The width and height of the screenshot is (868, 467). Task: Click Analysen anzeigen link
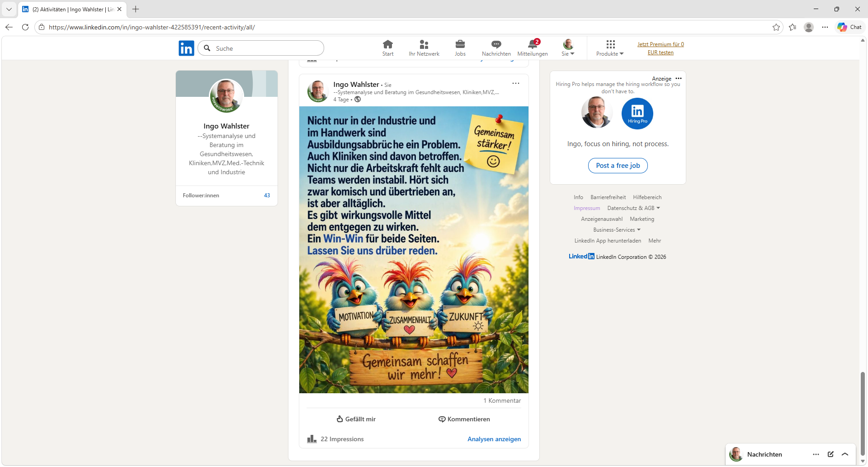pos(494,439)
